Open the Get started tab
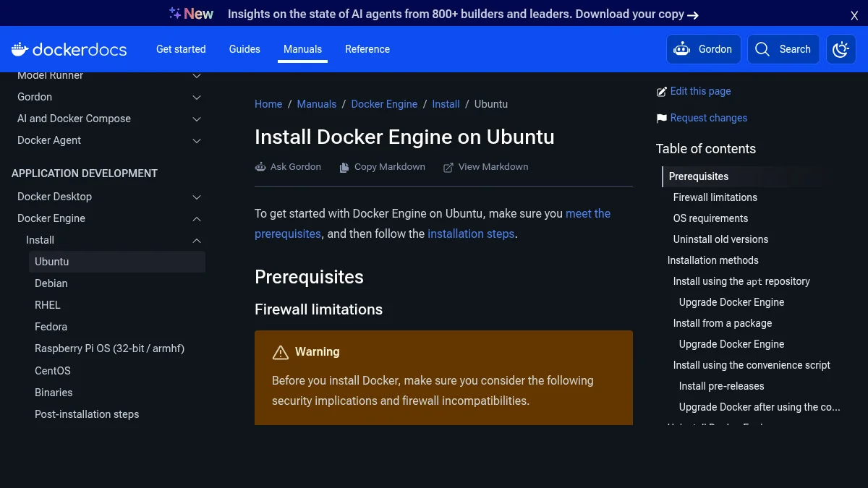Viewport: 868px width, 488px height. point(181,49)
